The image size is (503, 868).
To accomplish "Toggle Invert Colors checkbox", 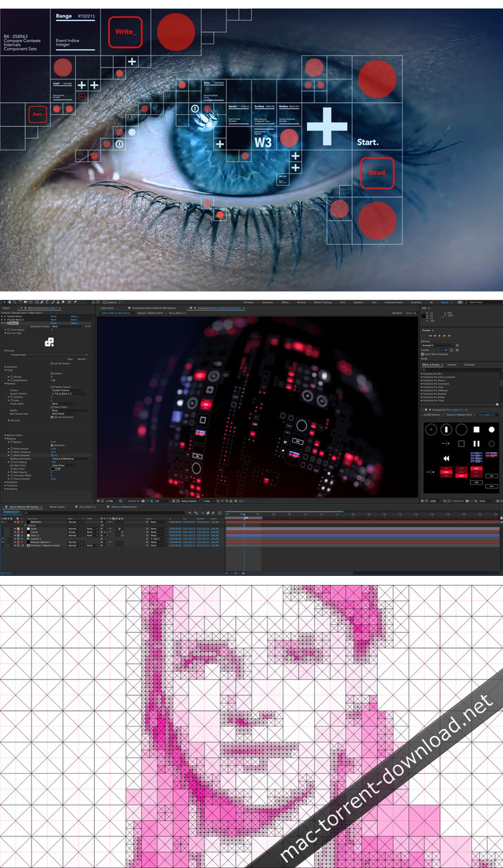I will (x=52, y=407).
